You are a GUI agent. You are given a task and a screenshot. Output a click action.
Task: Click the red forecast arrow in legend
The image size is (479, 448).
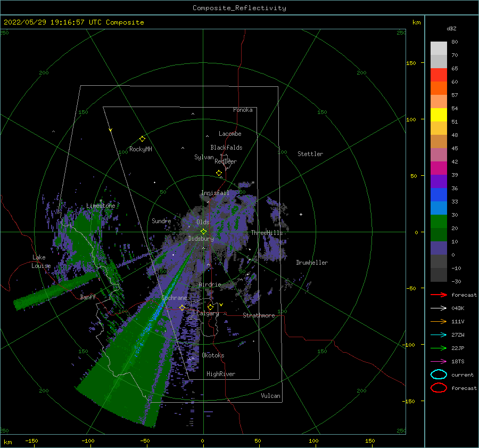(x=439, y=295)
